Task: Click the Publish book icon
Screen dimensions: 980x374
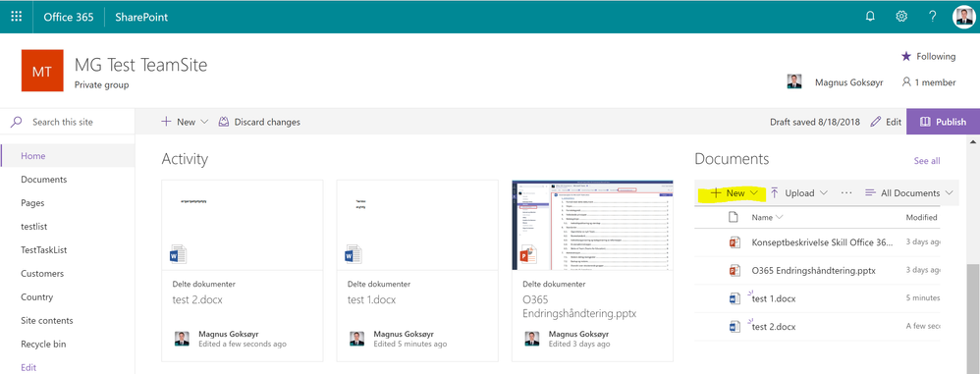Action: pos(926,122)
